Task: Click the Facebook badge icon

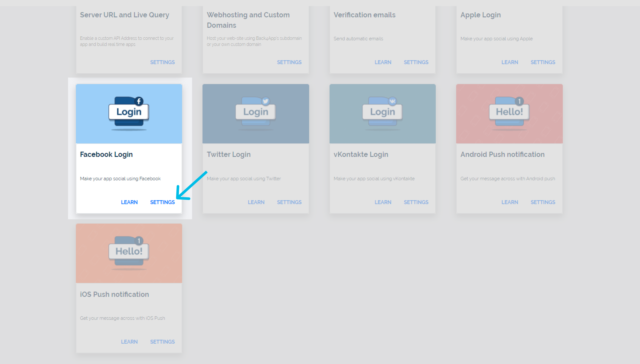Action: [139, 101]
